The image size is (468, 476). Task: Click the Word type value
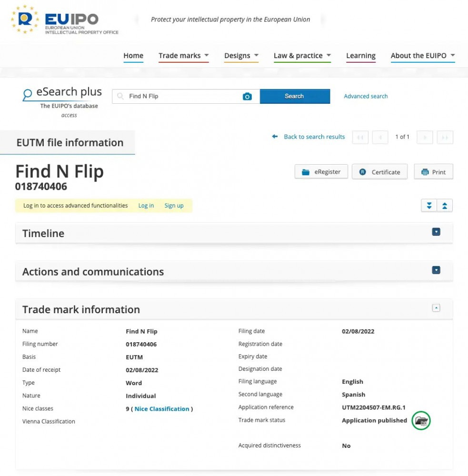tap(134, 383)
